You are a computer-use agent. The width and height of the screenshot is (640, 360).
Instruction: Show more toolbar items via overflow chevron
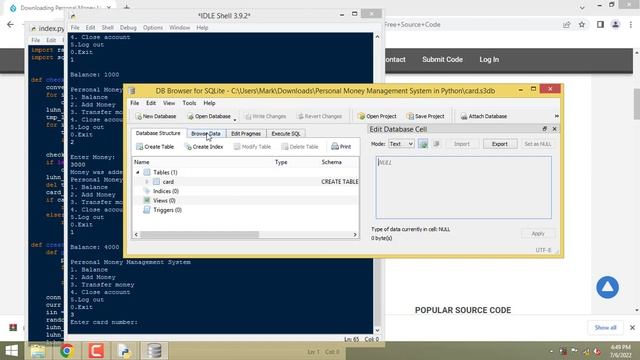click(556, 116)
